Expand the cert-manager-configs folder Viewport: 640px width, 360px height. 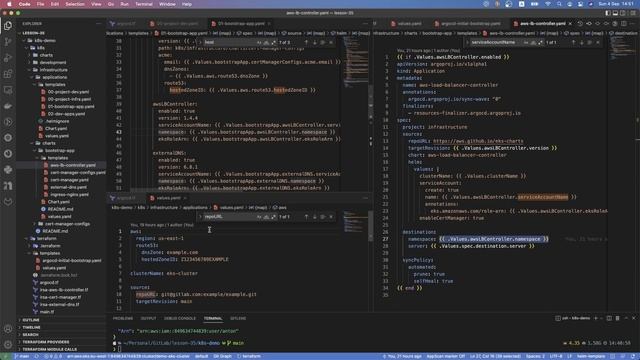point(67,224)
